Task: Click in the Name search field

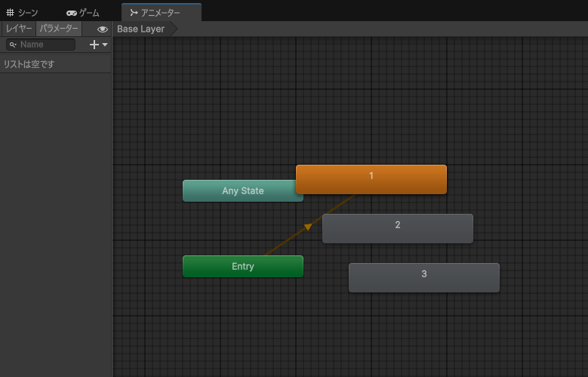Action: coord(45,45)
